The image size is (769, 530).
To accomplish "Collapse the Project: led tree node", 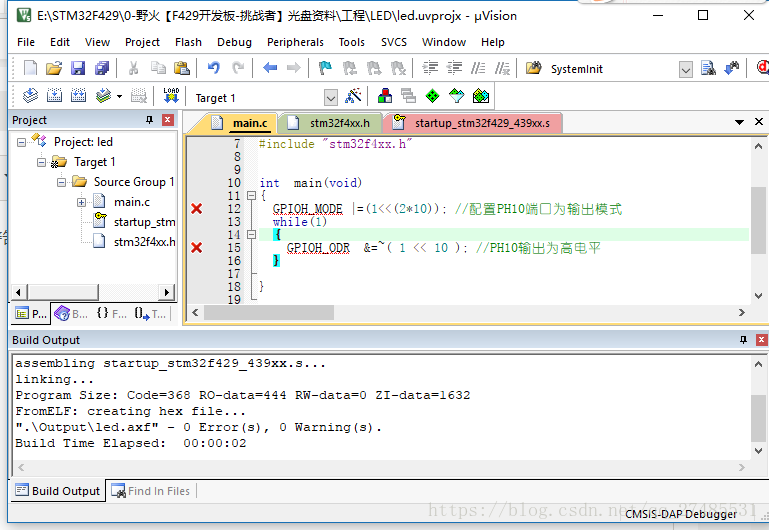I will (21, 143).
